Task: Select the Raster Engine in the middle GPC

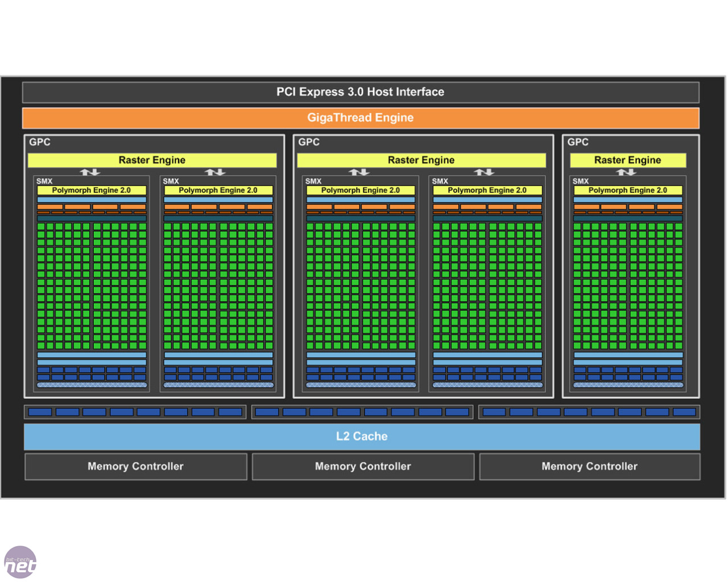Action: pos(421,160)
